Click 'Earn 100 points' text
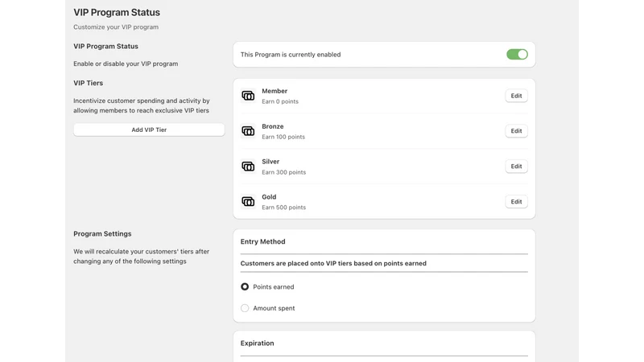Image resolution: width=644 pixels, height=362 pixels. [x=283, y=137]
